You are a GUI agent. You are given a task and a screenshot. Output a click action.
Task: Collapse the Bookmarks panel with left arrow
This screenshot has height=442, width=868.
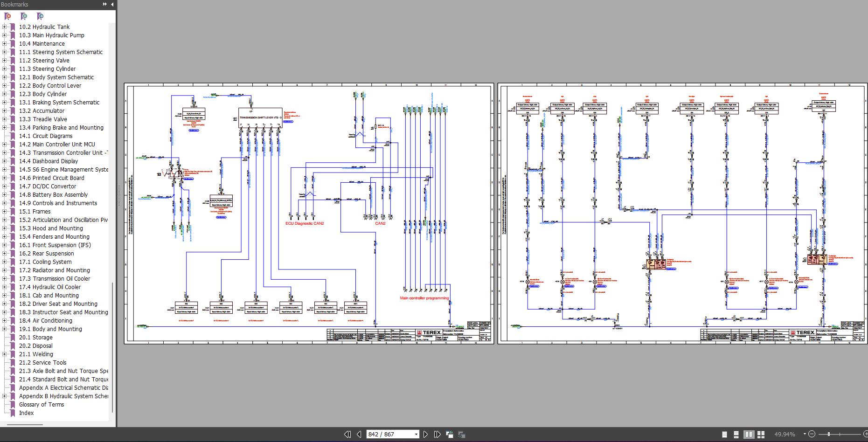pyautogui.click(x=112, y=4)
